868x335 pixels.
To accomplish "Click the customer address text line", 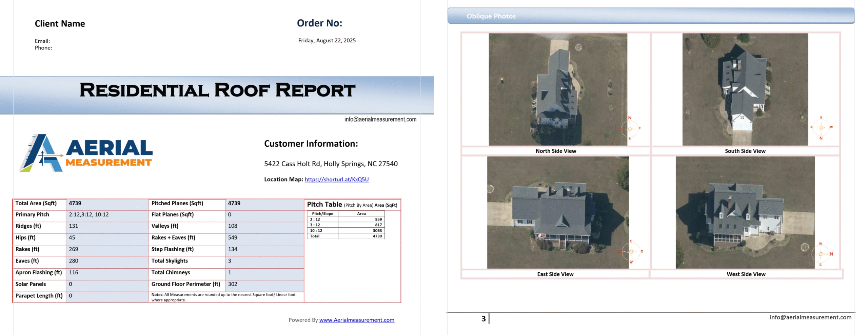I will [x=331, y=164].
